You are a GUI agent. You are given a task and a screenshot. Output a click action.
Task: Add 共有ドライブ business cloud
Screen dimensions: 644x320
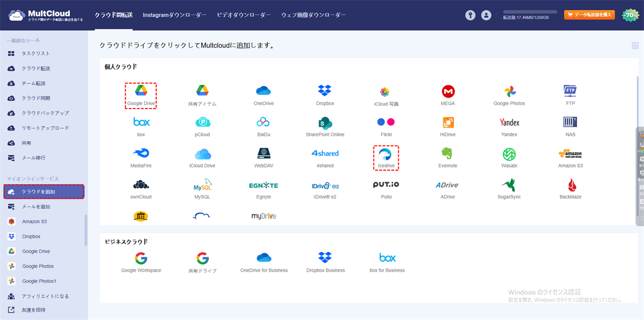coord(202,263)
